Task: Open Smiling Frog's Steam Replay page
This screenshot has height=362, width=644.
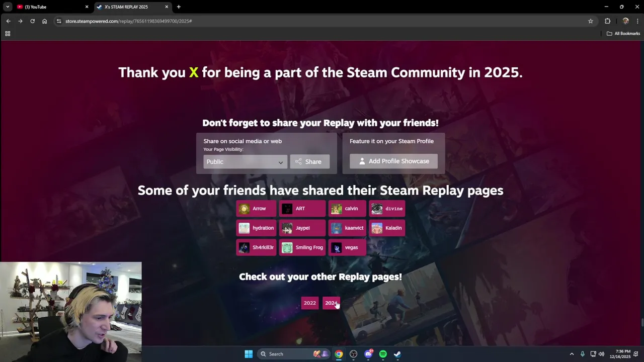Action: 302,247
